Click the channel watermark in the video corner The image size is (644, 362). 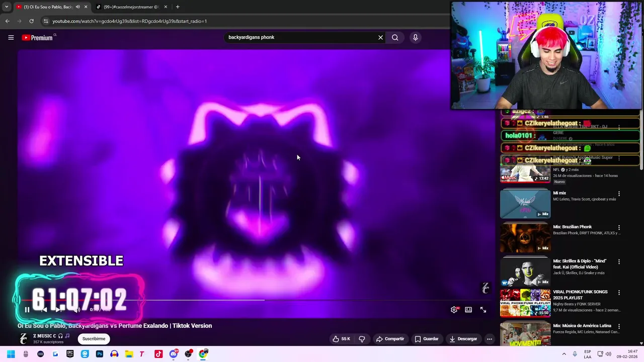click(486, 288)
